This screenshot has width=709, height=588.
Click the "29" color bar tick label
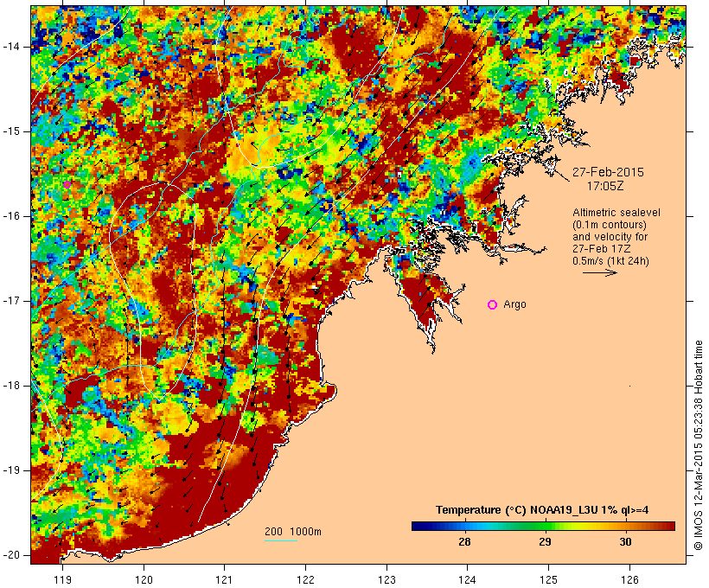pos(545,541)
